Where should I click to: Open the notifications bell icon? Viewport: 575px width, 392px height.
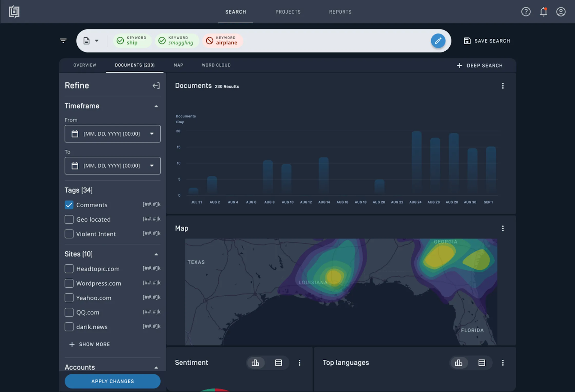click(543, 12)
